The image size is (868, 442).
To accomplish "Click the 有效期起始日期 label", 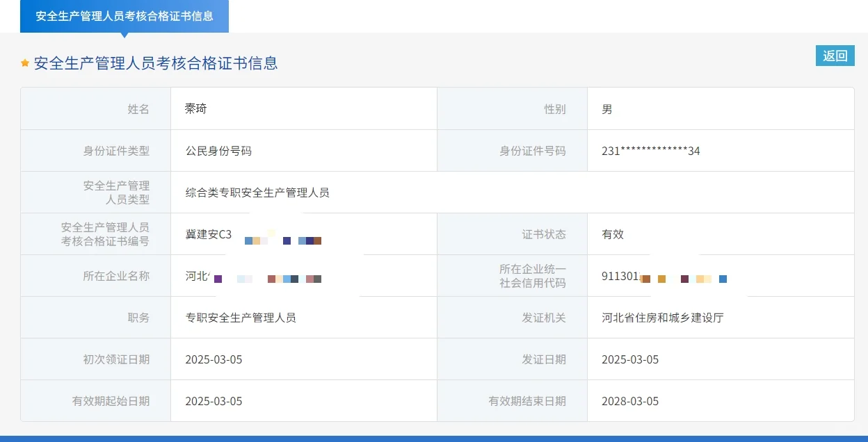I will click(x=111, y=401).
